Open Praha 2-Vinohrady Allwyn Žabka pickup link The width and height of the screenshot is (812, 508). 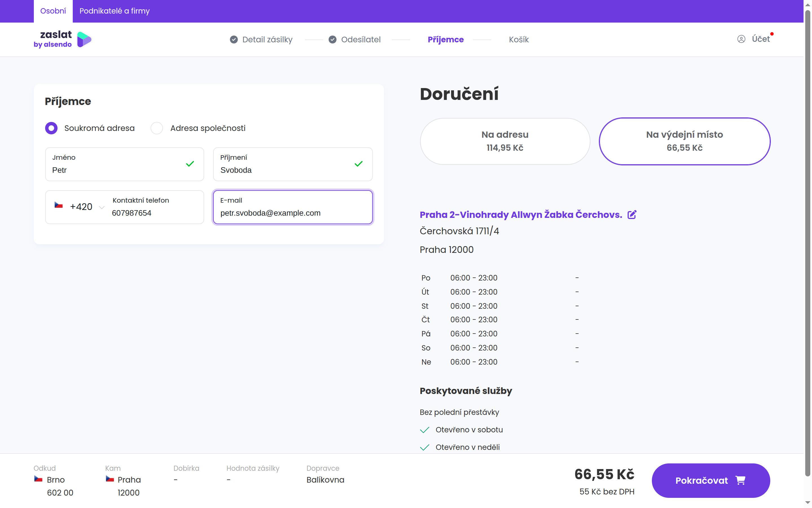coord(521,215)
